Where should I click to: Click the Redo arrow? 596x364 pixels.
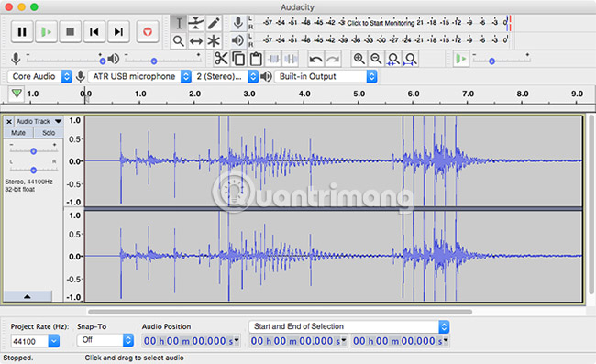pos(333,59)
